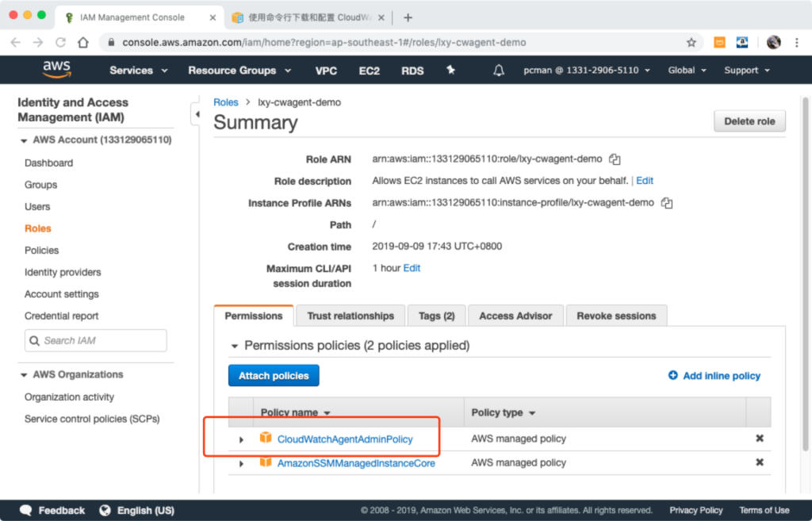Expand the AmazonSSMManagedInstanceCore row details
Viewport: 812px width, 521px height.
(x=241, y=464)
